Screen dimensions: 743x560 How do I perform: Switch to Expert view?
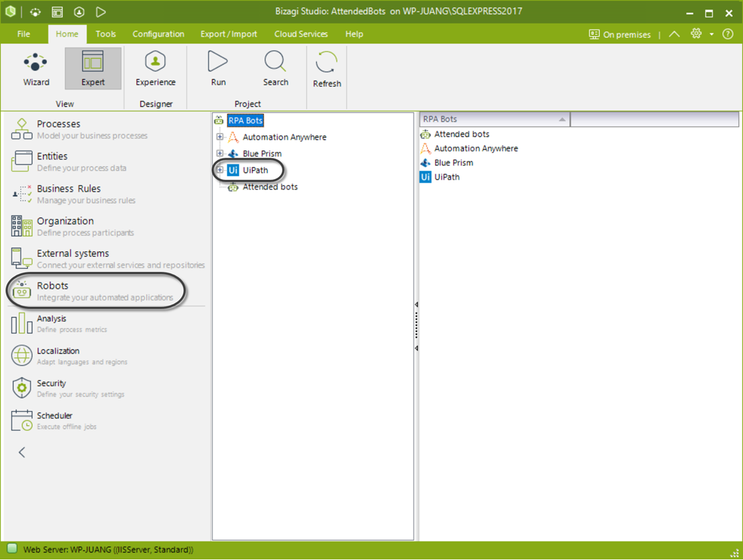(x=93, y=69)
